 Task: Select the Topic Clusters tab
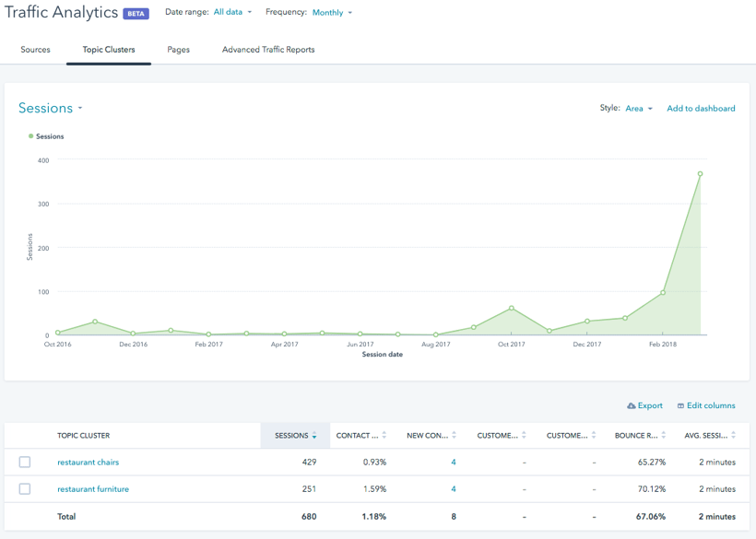109,50
